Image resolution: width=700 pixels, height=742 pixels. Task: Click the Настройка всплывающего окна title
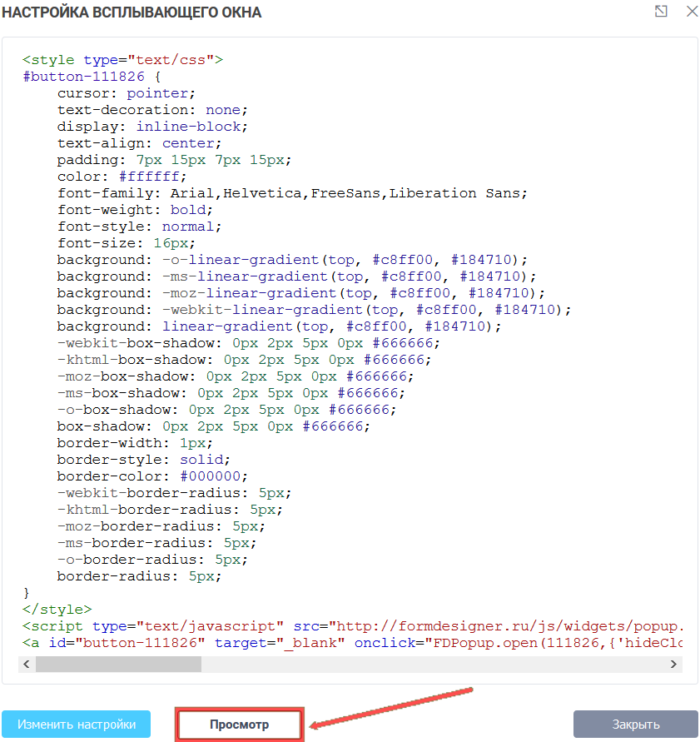[132, 12]
